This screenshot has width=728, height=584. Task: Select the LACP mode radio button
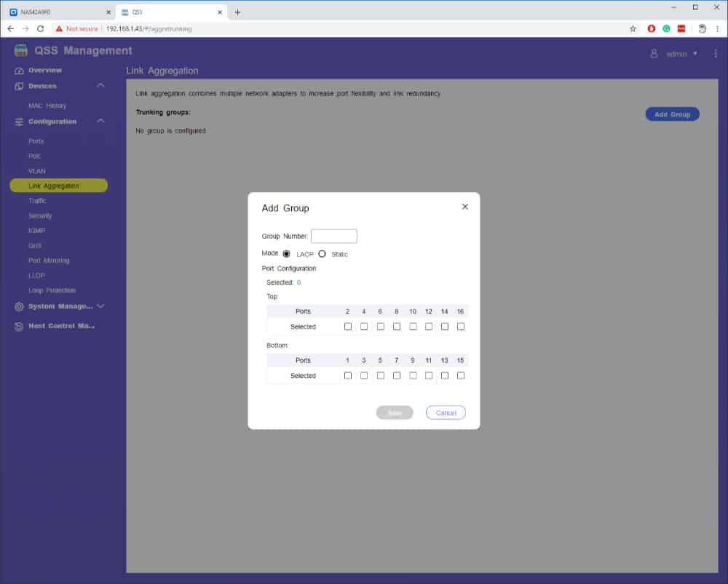(286, 254)
